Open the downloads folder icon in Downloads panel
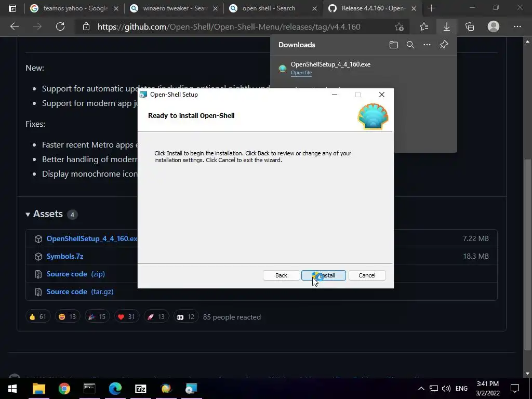532x399 pixels. (394, 45)
